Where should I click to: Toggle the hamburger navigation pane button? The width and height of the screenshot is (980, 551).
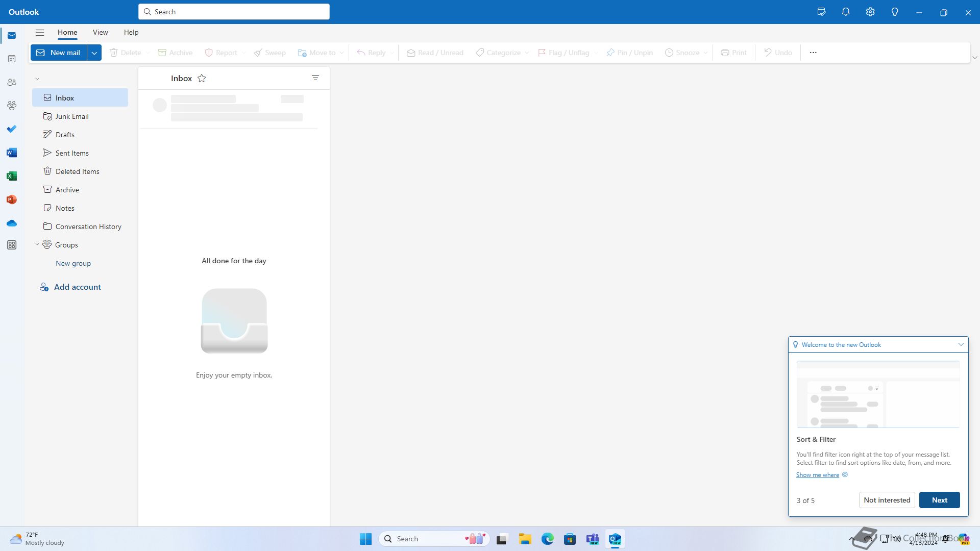point(40,33)
